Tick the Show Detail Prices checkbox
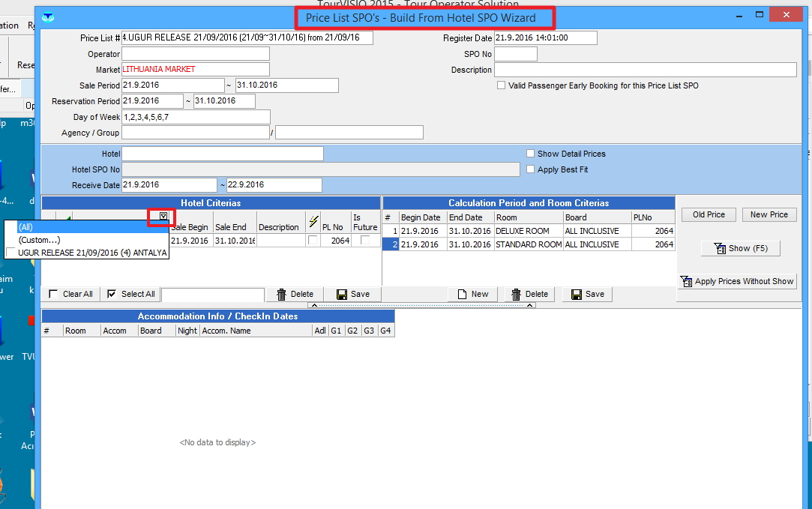This screenshot has height=509, width=812. (531, 154)
